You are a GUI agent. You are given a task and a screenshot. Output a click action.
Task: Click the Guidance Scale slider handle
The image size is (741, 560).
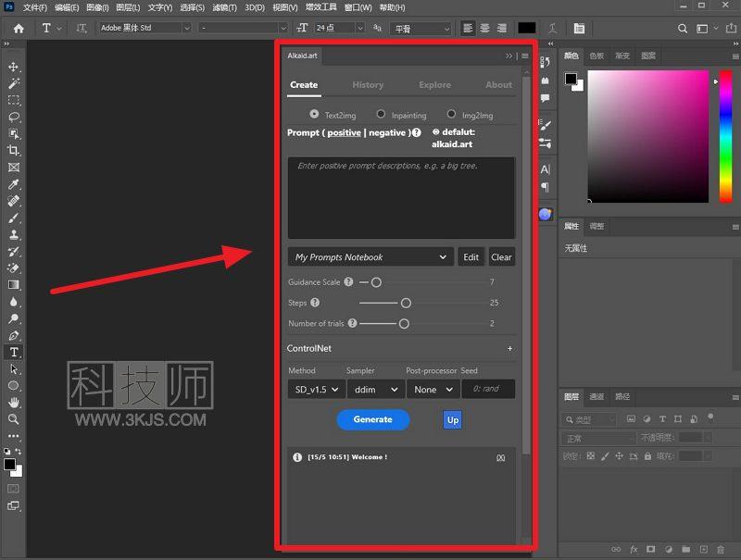coord(376,282)
